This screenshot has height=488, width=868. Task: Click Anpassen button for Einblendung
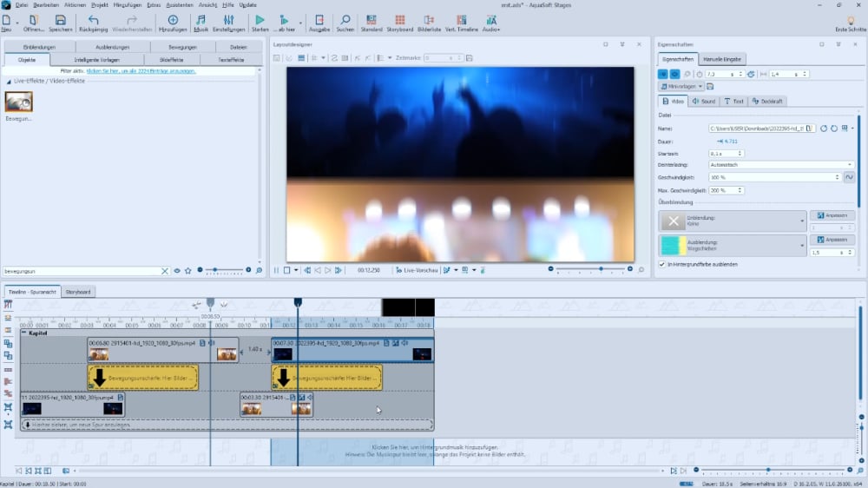click(x=831, y=215)
